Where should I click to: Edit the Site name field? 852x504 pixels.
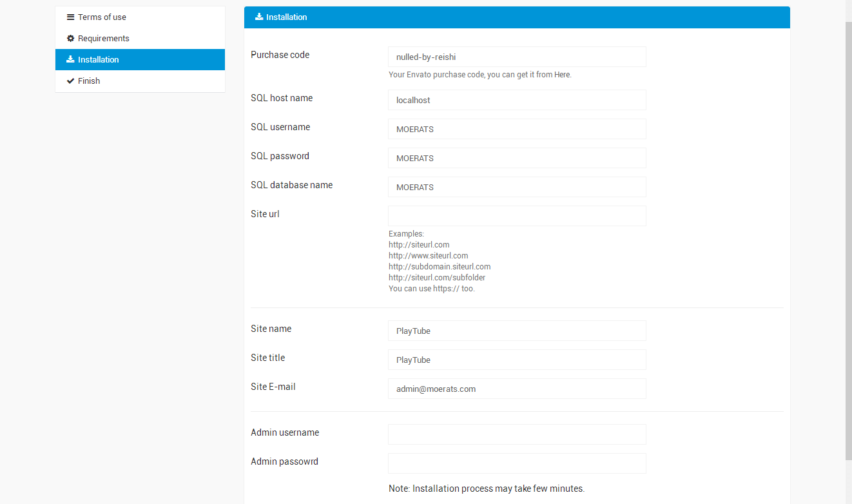(x=517, y=331)
